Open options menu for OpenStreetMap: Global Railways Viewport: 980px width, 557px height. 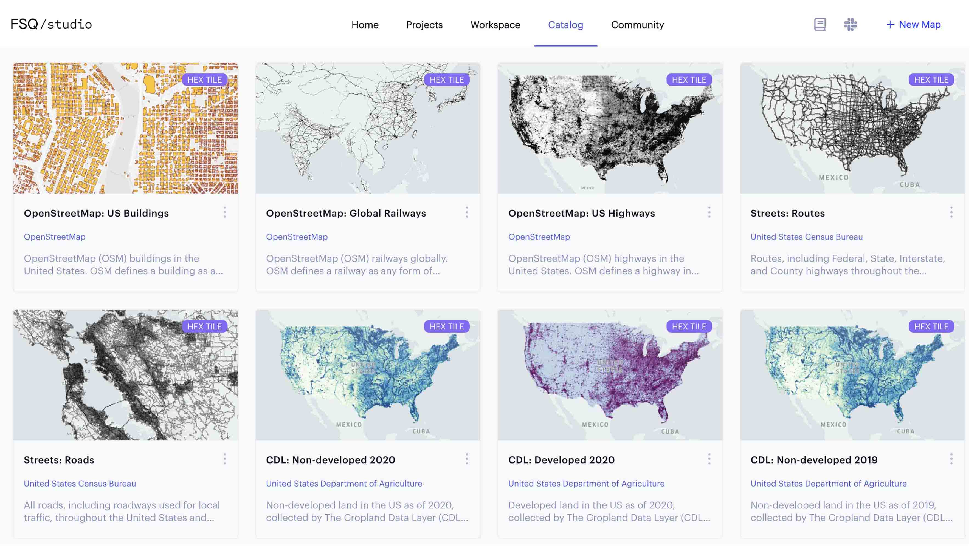[x=467, y=212]
